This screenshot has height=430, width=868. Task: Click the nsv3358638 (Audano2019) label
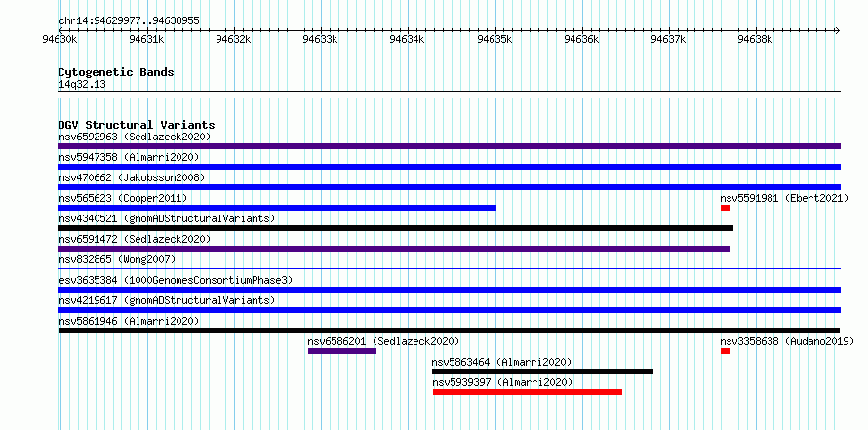(787, 341)
